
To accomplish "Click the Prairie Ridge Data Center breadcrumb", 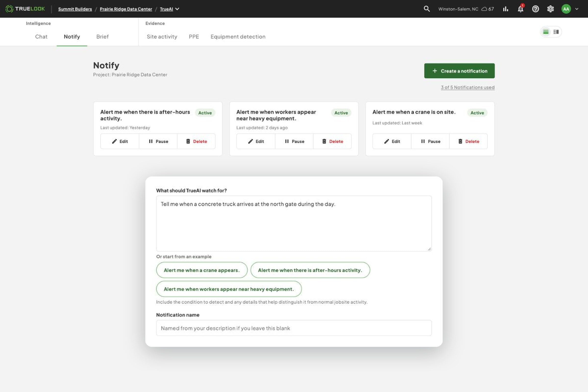I will click(x=126, y=9).
